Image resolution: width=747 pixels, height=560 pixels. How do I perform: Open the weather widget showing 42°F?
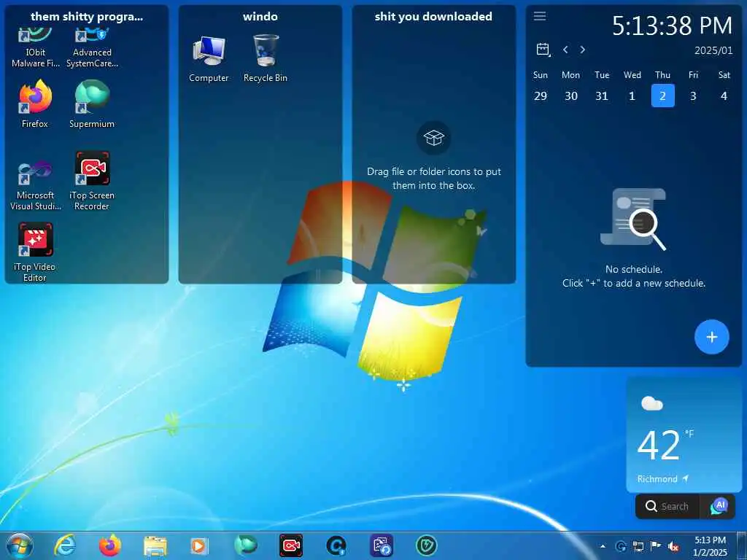point(684,435)
